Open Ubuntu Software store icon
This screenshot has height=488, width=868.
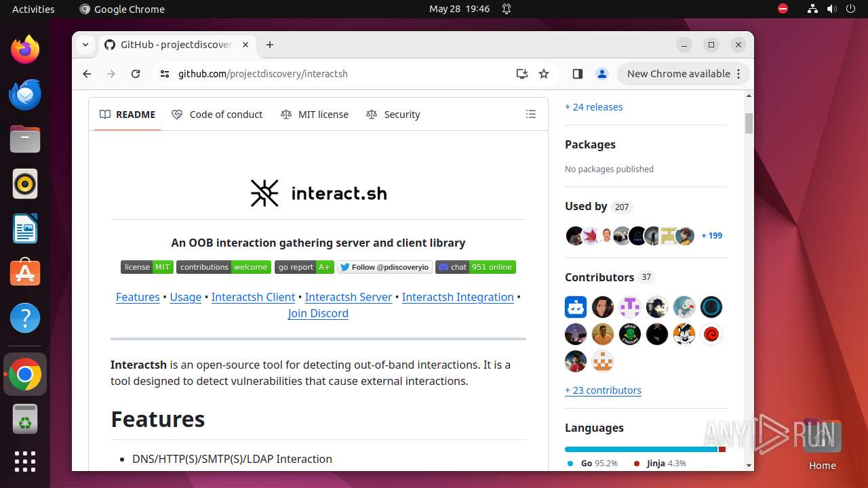pyautogui.click(x=25, y=273)
